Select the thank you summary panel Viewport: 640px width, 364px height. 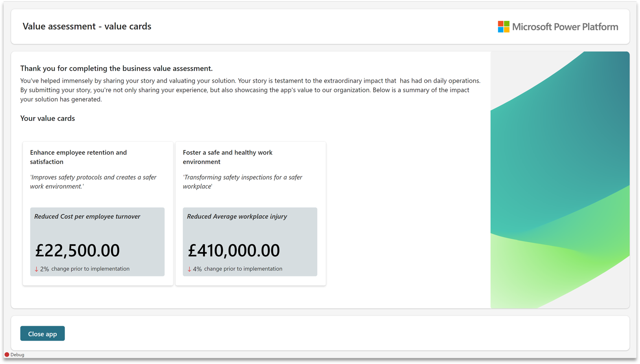pyautogui.click(x=250, y=84)
